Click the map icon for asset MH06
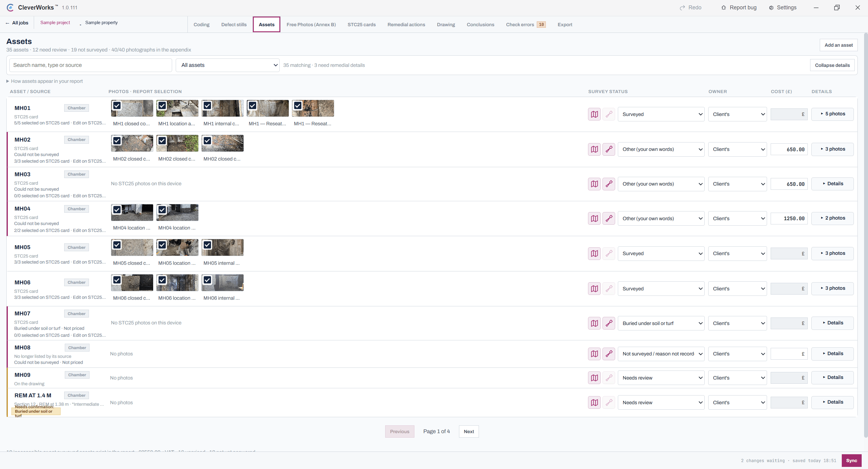 [594, 289]
